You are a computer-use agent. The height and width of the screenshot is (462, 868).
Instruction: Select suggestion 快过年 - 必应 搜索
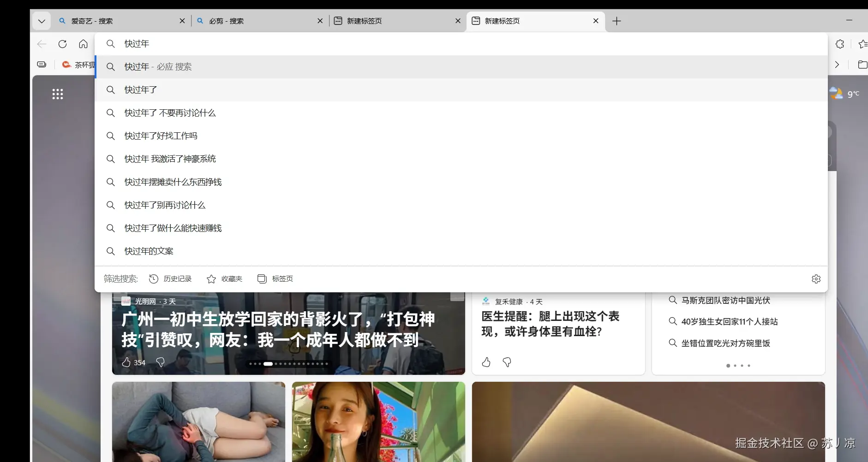[461, 67]
